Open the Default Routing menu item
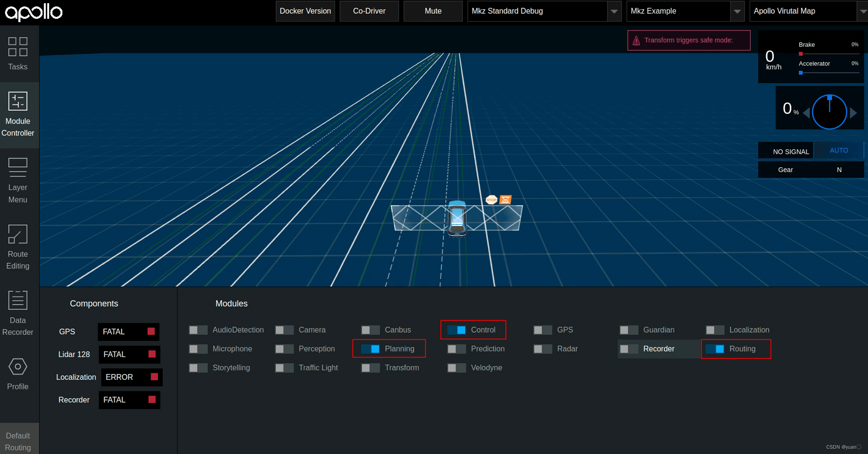The width and height of the screenshot is (868, 454). pos(18,441)
